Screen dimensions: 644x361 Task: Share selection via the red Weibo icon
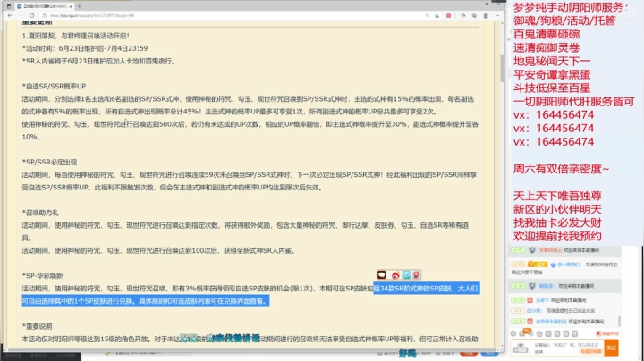(395, 274)
